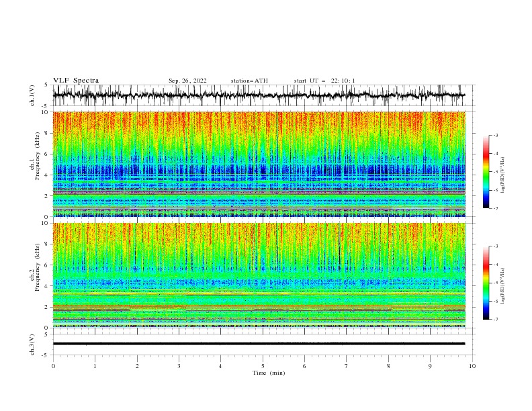Viewport: 532px width, 411px height.
Task: Click the "8" kHz tick on ch.1 spectrogram
Action: [x=47, y=133]
